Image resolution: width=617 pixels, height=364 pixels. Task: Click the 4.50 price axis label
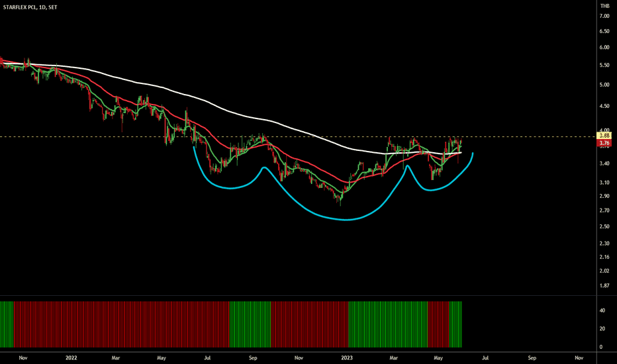click(604, 106)
